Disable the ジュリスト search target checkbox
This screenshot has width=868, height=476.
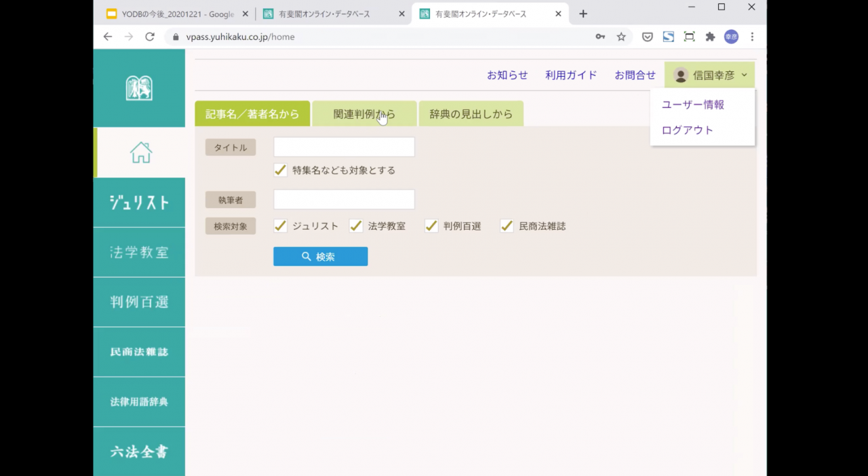[x=280, y=226]
